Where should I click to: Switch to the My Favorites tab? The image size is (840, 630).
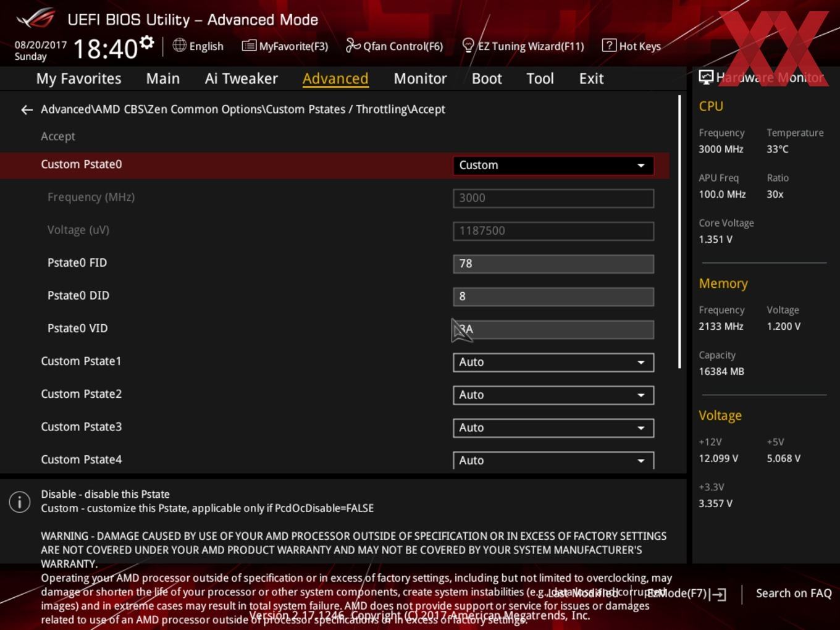[78, 78]
